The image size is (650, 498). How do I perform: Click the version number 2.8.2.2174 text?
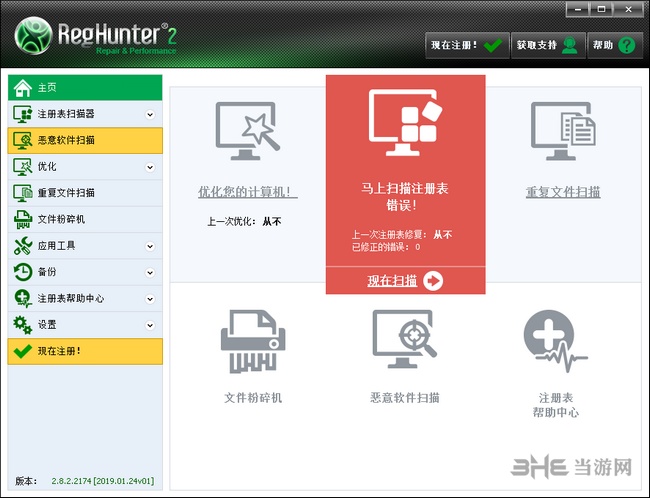(103, 481)
